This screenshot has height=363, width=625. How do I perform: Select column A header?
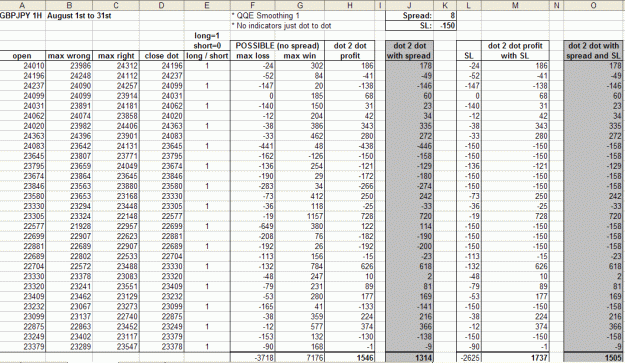click(x=22, y=5)
